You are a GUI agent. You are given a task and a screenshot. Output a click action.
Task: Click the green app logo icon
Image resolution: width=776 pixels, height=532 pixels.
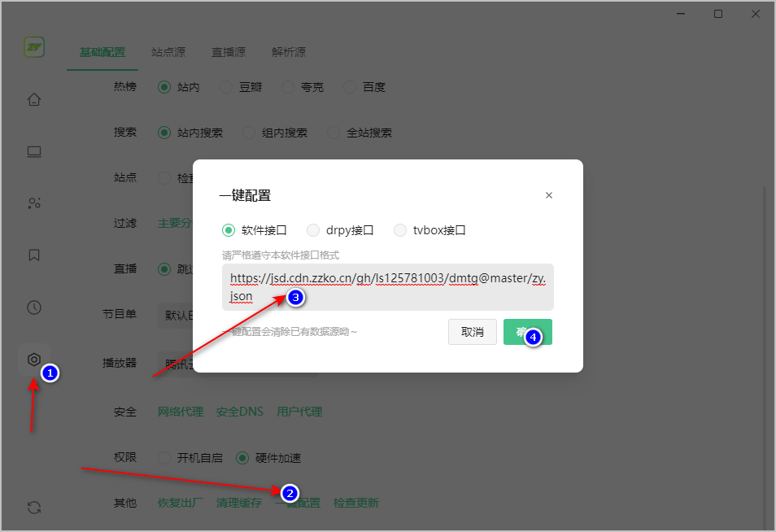(34, 48)
